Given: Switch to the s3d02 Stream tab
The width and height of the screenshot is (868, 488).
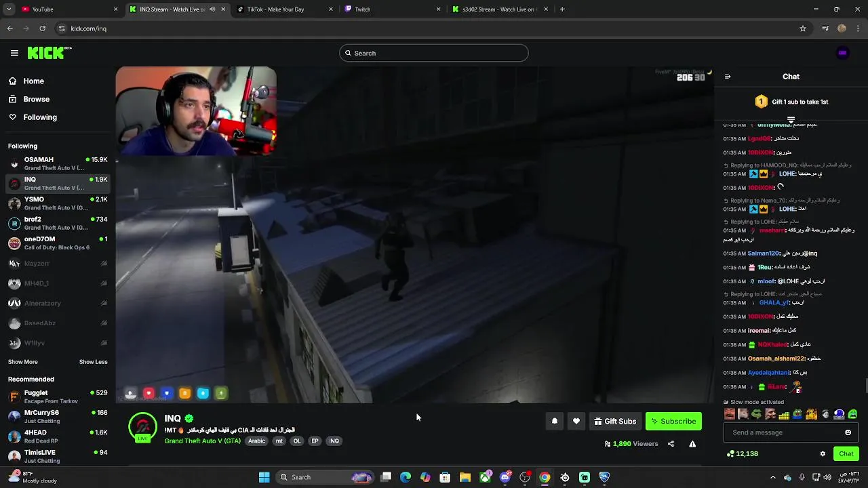Looking at the screenshot, I should tap(500, 9).
